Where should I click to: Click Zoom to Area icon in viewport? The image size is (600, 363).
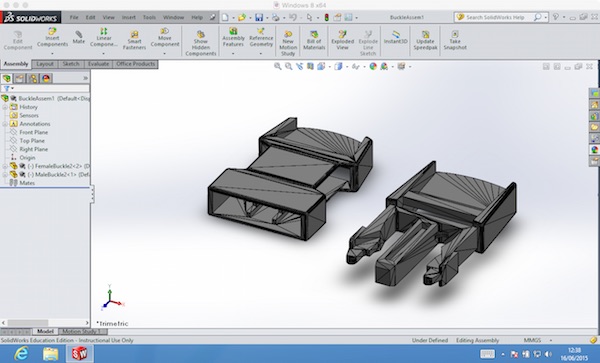(x=289, y=66)
